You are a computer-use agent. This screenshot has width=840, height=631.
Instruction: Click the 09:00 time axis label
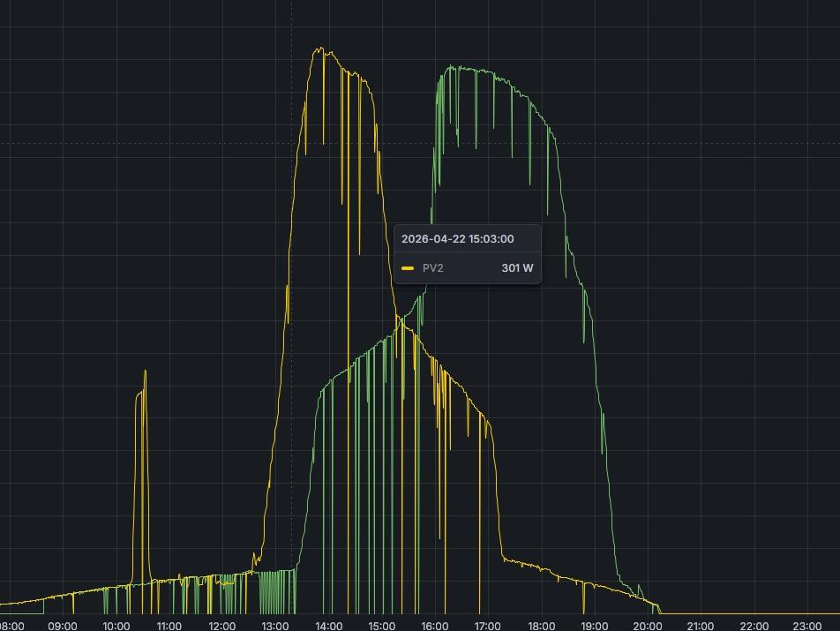pyautogui.click(x=63, y=626)
